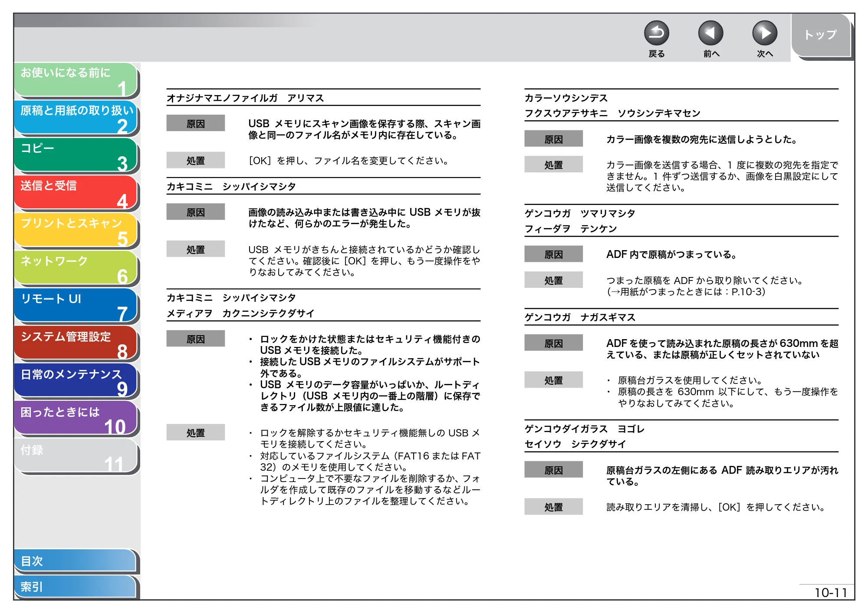Open chapter 1 お使いになる前に
868x614 pixels.
click(x=76, y=80)
